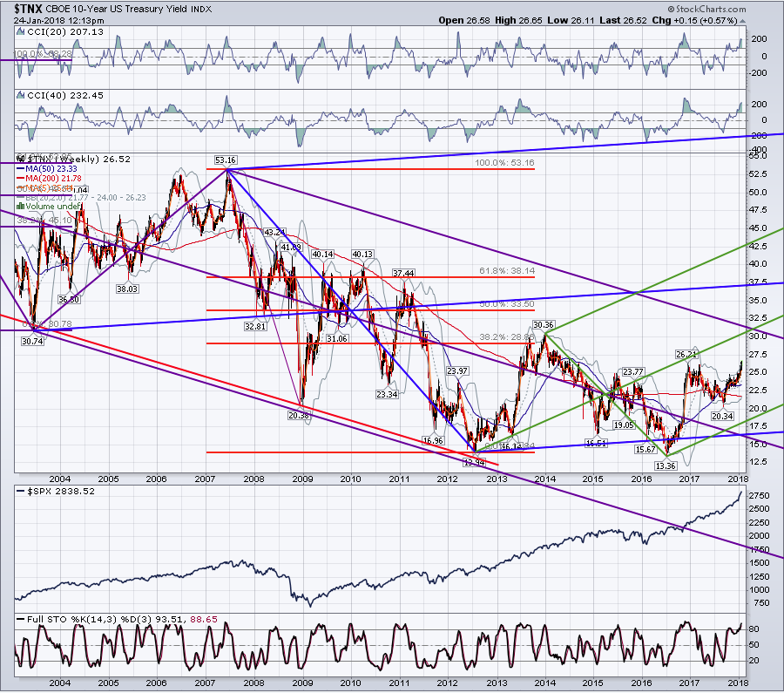Click the CCI(20) indicator legend icon
Screen dimensions: 784x693
point(21,31)
